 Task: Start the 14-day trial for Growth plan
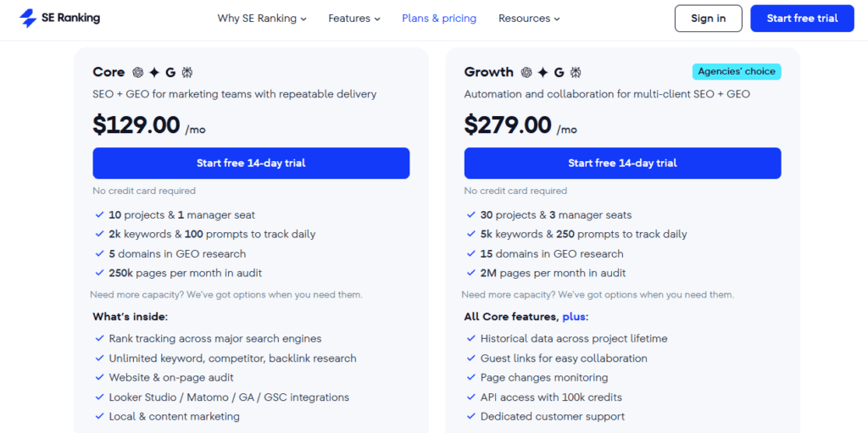click(622, 163)
